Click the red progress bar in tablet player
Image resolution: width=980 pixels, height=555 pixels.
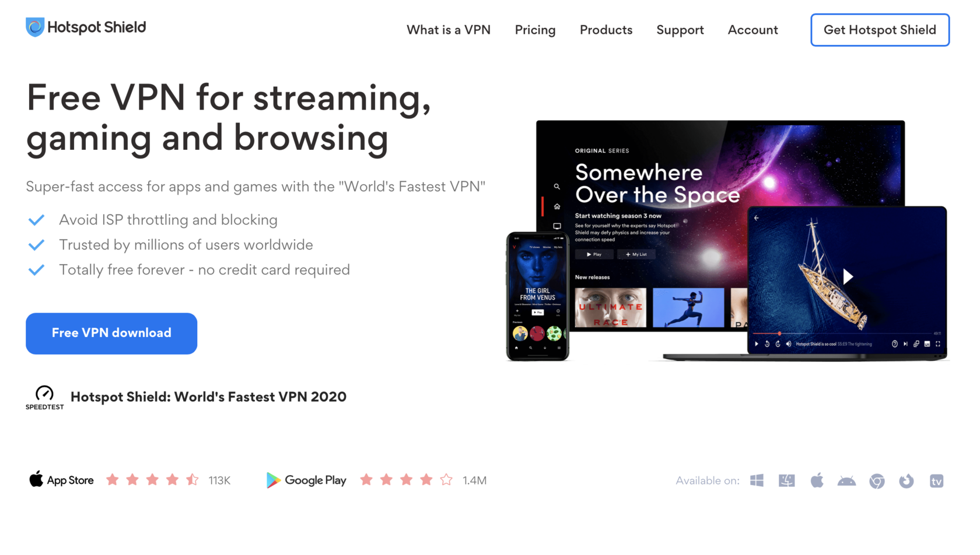click(x=766, y=333)
